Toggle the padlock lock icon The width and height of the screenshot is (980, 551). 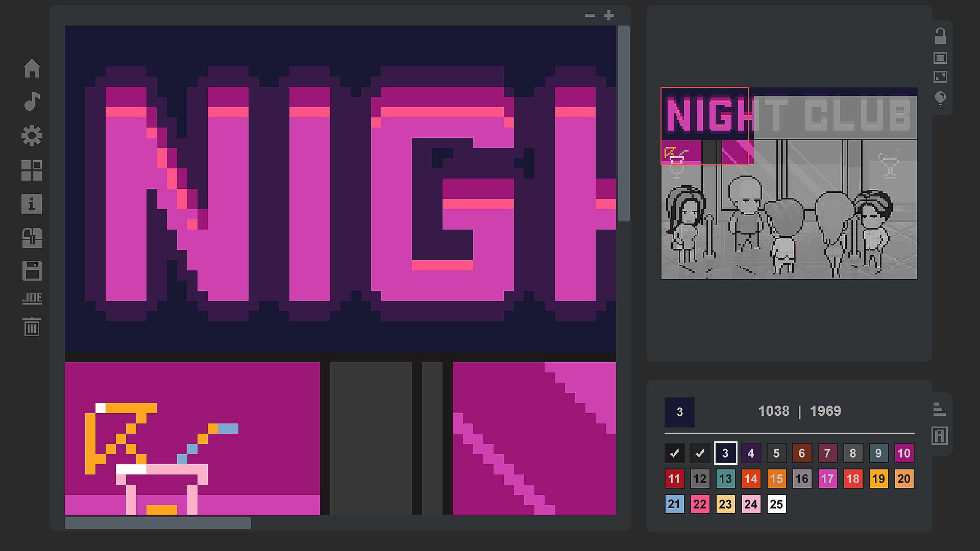tap(940, 36)
